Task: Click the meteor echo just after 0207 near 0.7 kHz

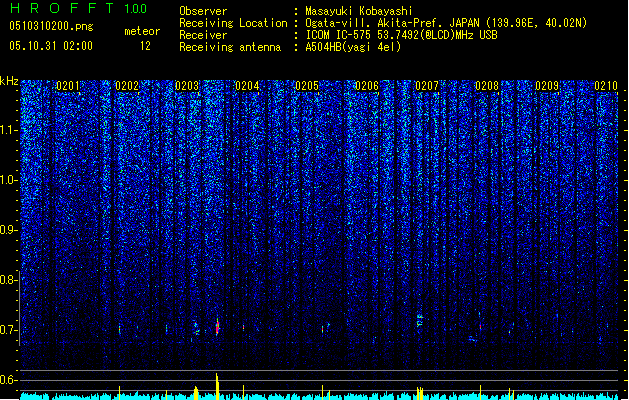Action: tap(420, 320)
